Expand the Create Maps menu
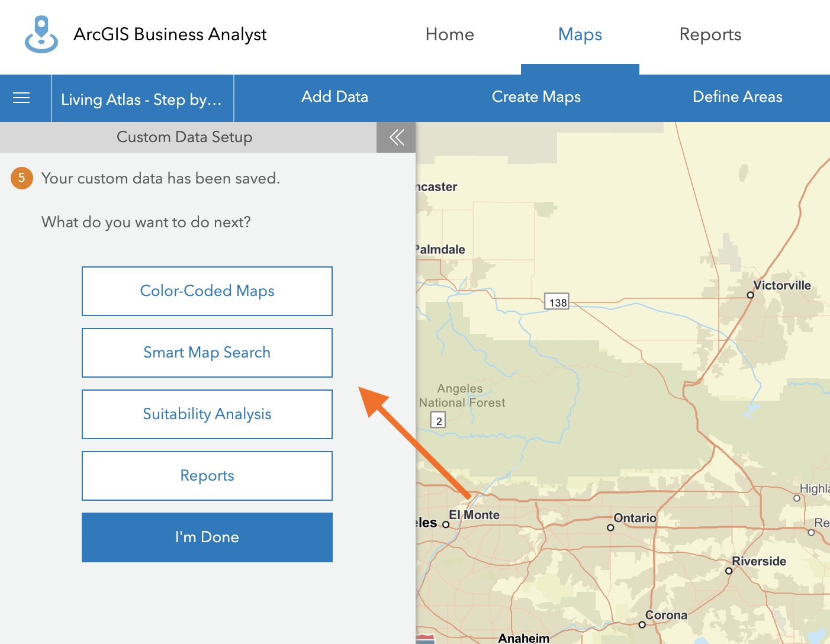The width and height of the screenshot is (830, 644). 536,97
